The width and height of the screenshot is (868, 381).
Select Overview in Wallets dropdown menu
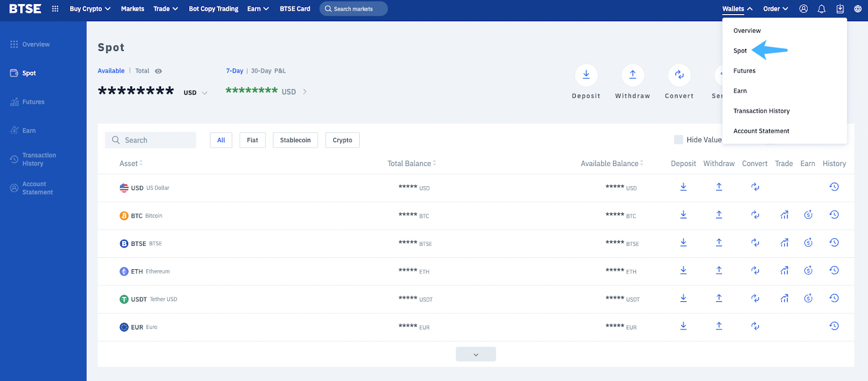[x=747, y=30]
